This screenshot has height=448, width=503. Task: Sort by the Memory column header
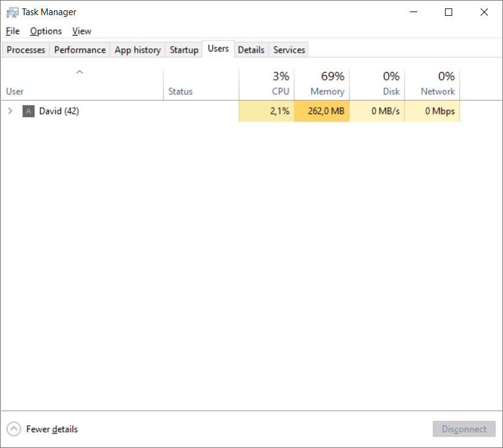tap(322, 85)
